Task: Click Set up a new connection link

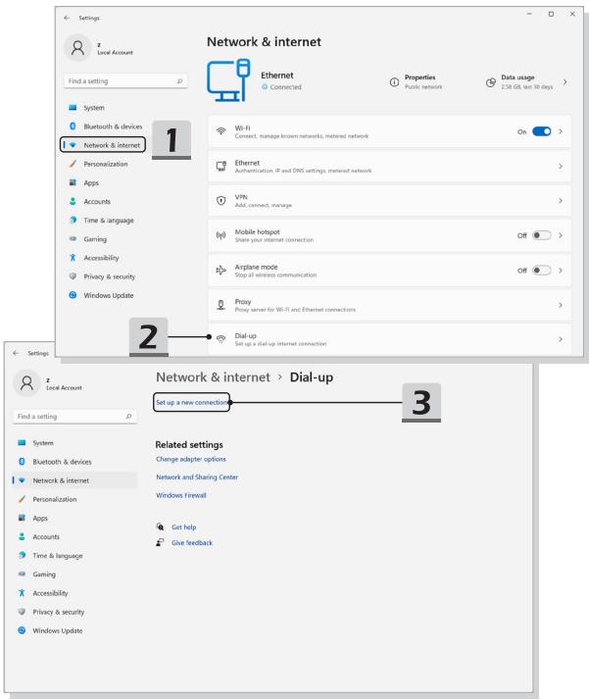Action: (191, 402)
